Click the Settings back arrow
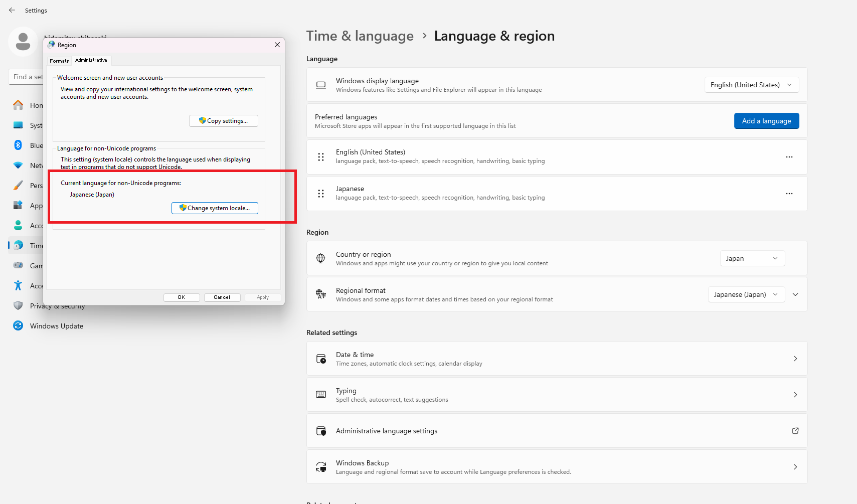The width and height of the screenshot is (857, 504). [12, 10]
